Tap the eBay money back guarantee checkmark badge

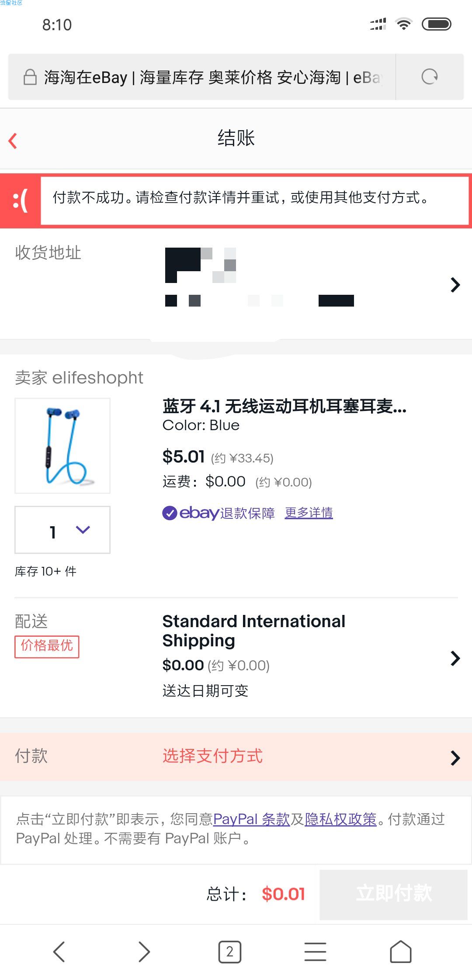pyautogui.click(x=170, y=513)
